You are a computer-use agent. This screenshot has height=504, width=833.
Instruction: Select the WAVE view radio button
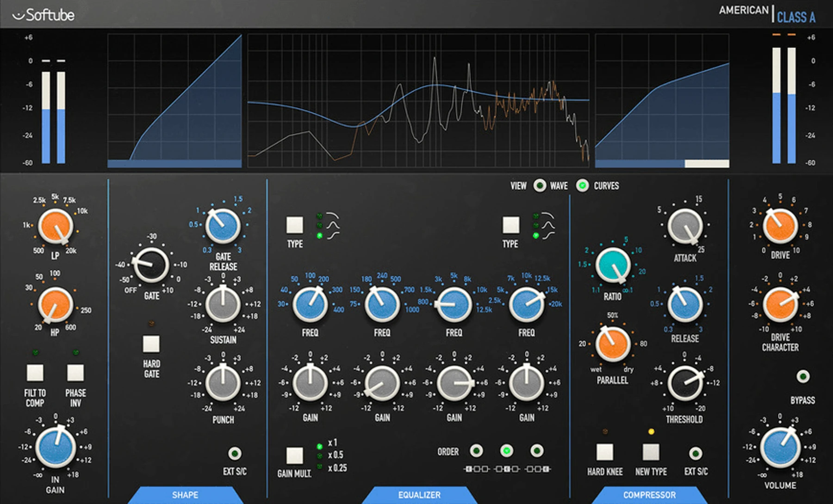coord(540,185)
